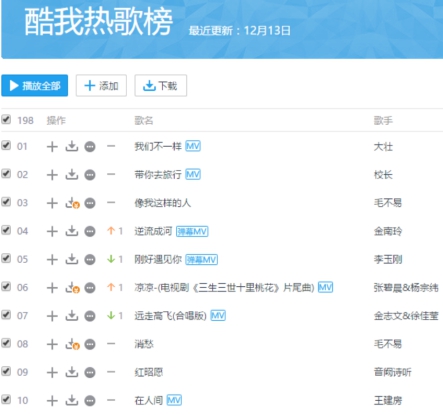Download the song 逆流成河

point(72,231)
